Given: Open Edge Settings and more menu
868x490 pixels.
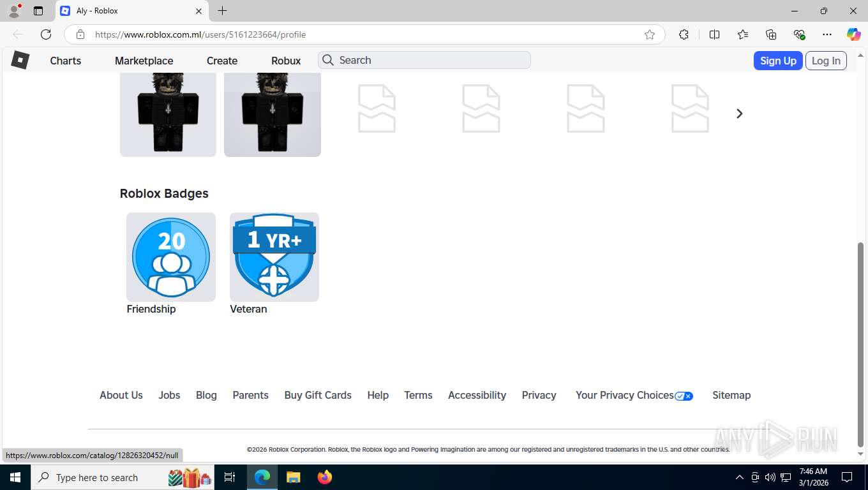Looking at the screenshot, I should [x=827, y=34].
